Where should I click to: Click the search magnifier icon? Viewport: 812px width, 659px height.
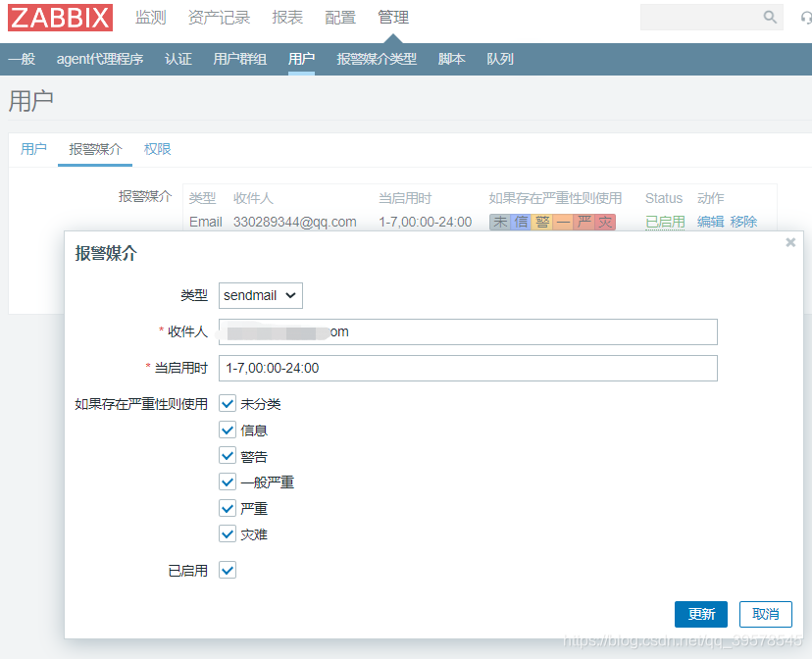click(x=771, y=17)
